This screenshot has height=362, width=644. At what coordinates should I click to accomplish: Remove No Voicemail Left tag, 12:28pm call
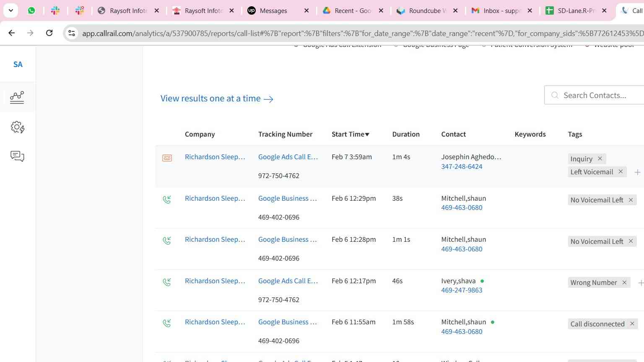(631, 241)
